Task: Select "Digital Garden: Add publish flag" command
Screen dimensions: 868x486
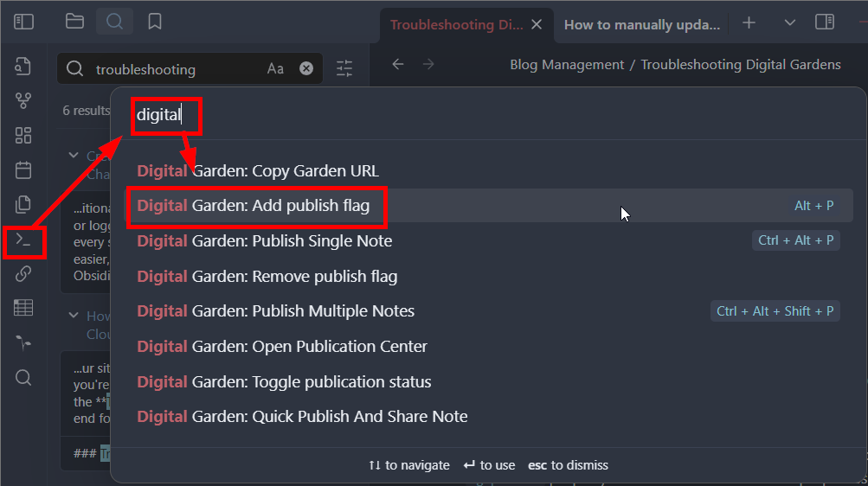Action: (254, 206)
